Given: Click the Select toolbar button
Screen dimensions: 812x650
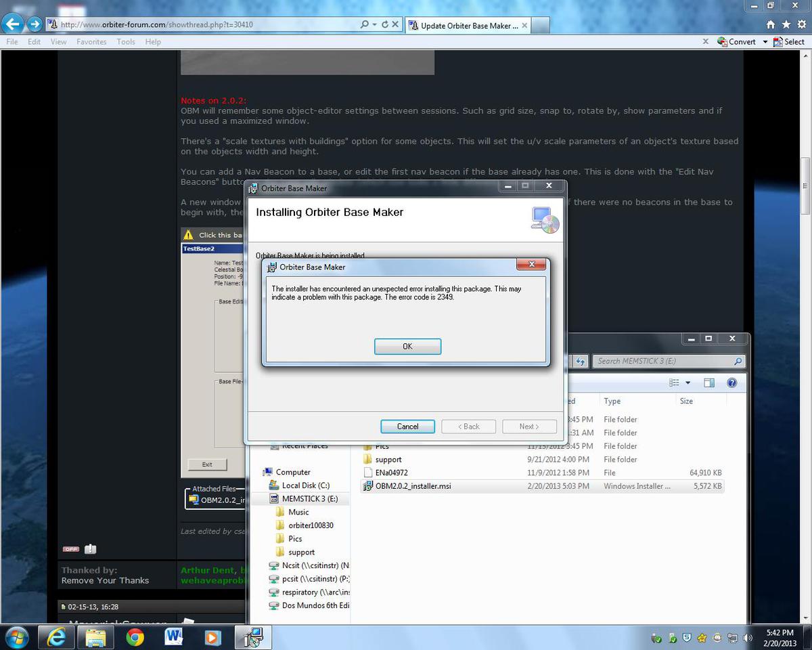Looking at the screenshot, I should coord(789,41).
